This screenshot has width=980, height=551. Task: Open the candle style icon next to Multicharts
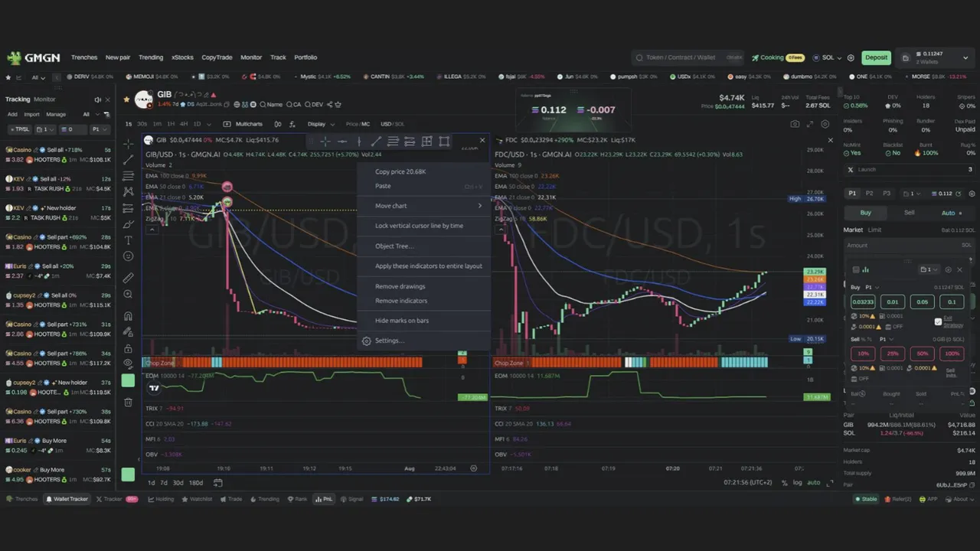278,124
